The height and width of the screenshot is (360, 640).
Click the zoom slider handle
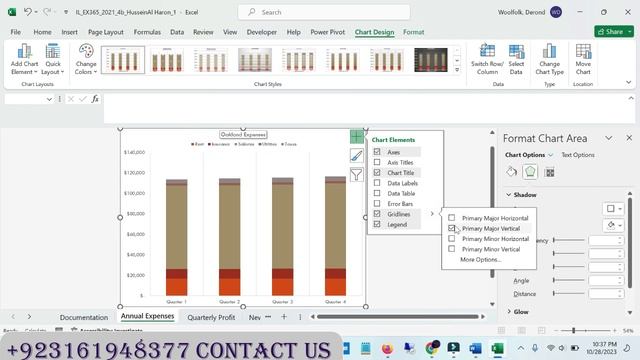point(573,330)
